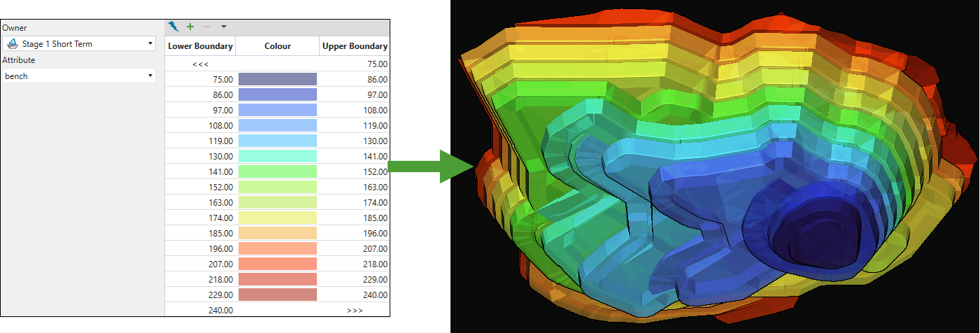The width and height of the screenshot is (980, 333).
Task: Click lower boundary cell 240.00
Action: pyautogui.click(x=200, y=310)
